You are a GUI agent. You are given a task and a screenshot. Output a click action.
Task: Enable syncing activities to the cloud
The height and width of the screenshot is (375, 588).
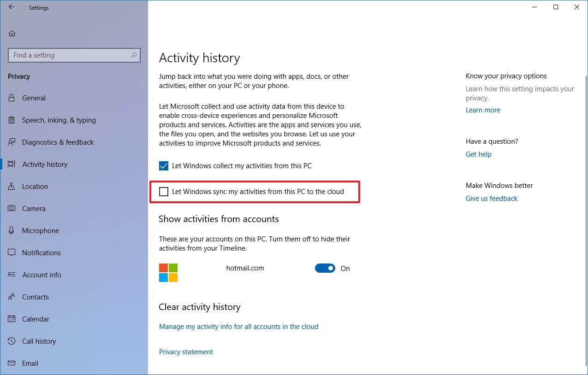pyautogui.click(x=164, y=191)
